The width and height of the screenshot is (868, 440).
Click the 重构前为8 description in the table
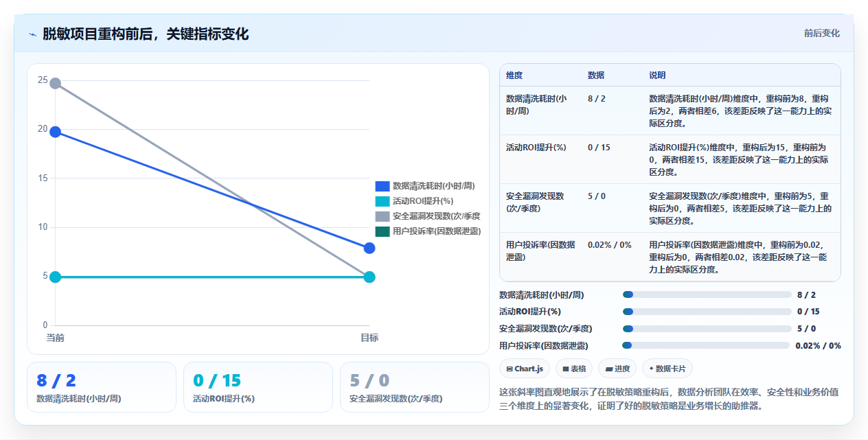tap(740, 111)
